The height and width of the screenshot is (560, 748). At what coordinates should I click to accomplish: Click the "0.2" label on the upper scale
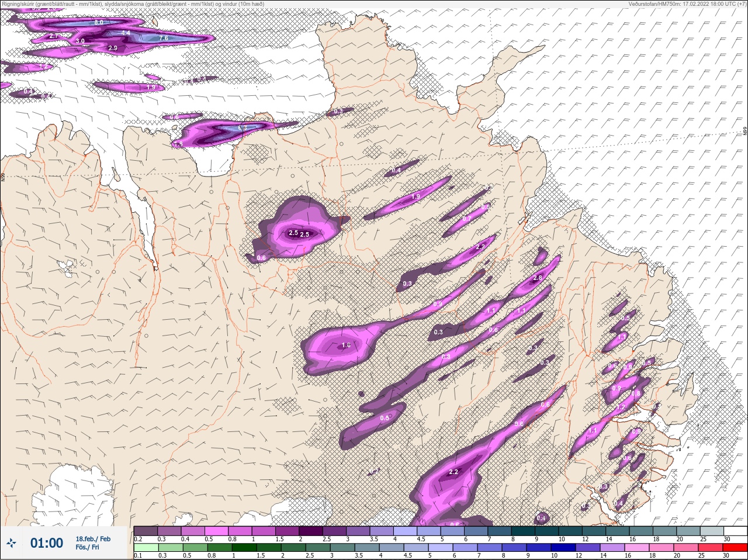(138, 538)
